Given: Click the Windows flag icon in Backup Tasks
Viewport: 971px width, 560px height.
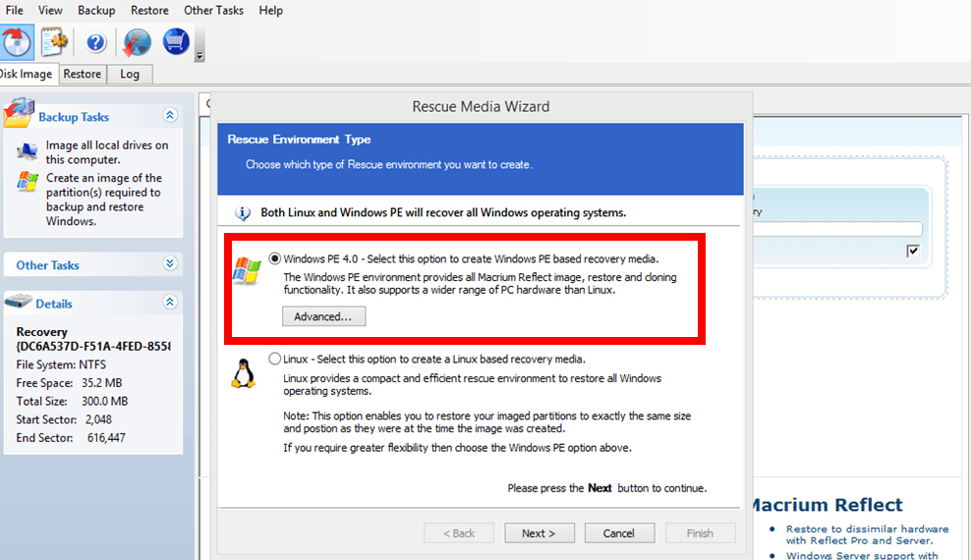Looking at the screenshot, I should point(28,183).
